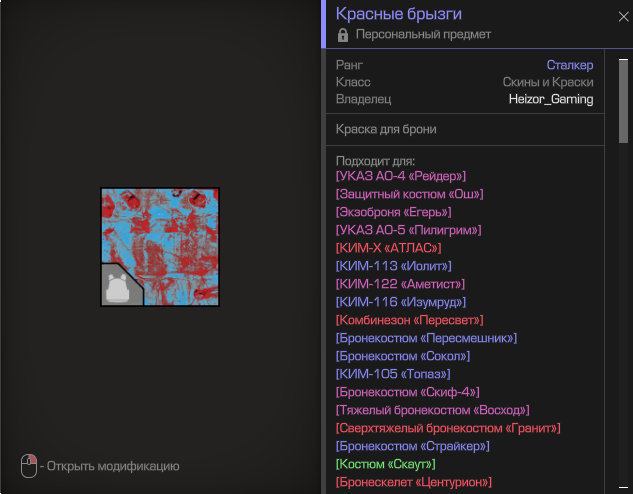
Task: Open the Бронекостюм «Пересмешник» link
Action: (x=426, y=338)
